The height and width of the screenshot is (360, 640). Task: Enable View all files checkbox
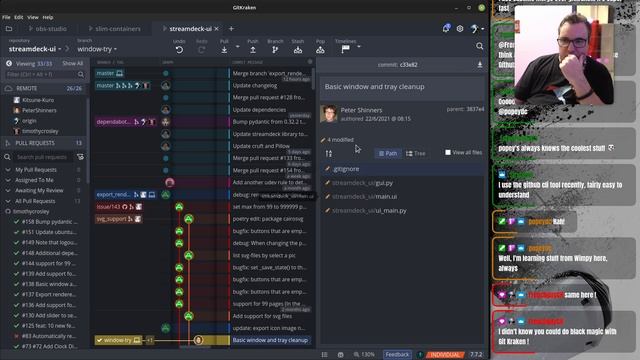pyautogui.click(x=448, y=152)
